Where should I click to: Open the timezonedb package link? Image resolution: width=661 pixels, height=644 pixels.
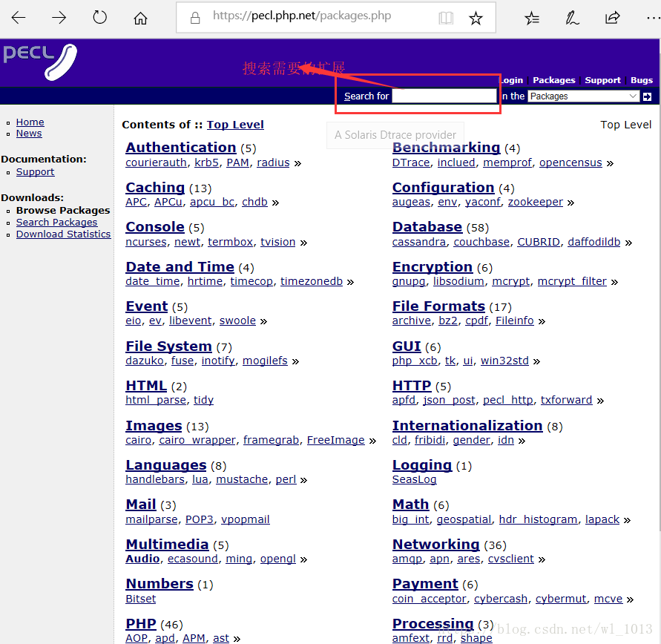tap(312, 281)
